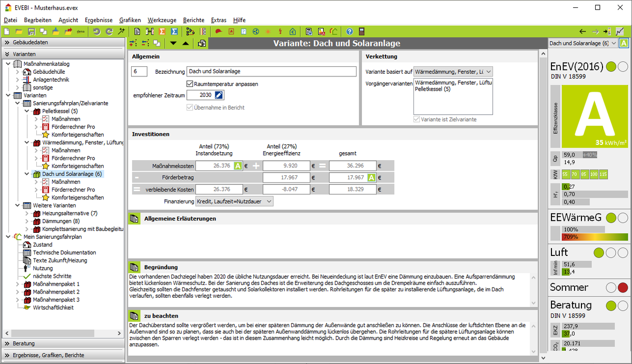The height and width of the screenshot is (364, 632).
Task: Open nächste Schritte in the tree
Action: coord(52,276)
